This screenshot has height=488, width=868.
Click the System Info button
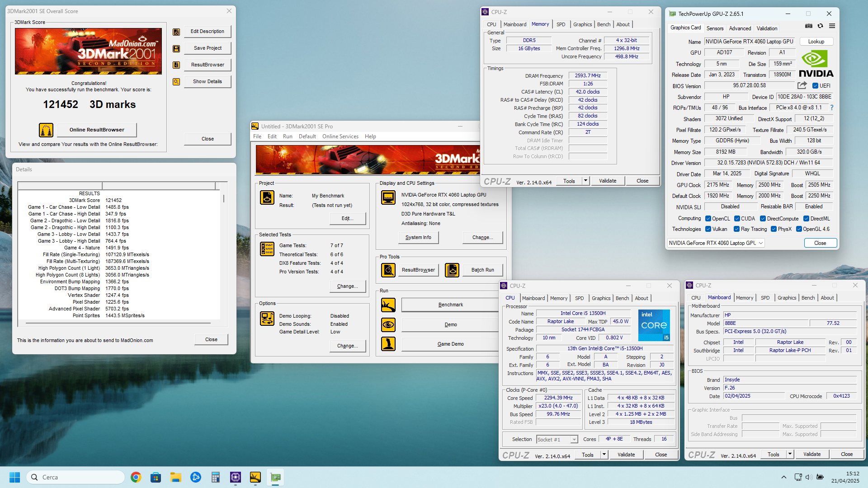point(418,238)
